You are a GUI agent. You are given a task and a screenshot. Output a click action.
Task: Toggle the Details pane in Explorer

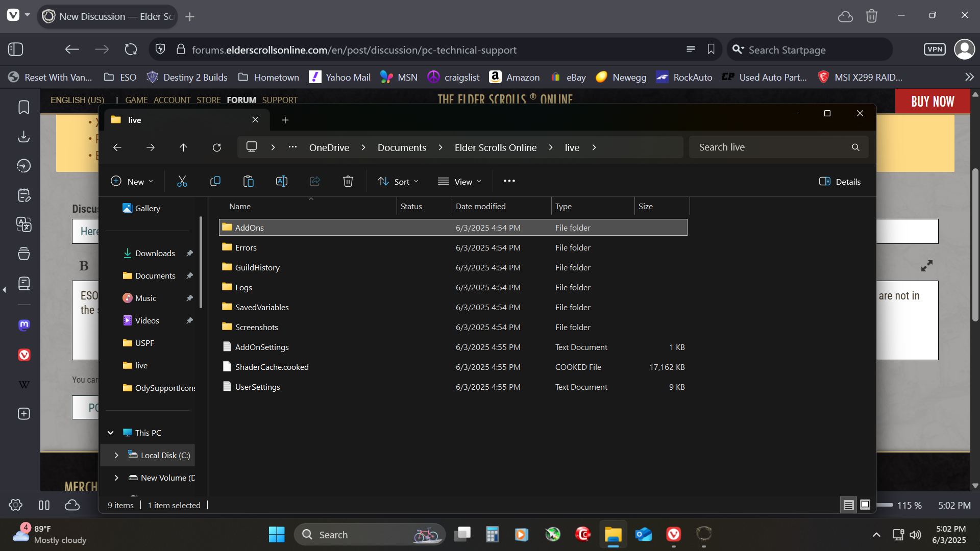coord(840,182)
